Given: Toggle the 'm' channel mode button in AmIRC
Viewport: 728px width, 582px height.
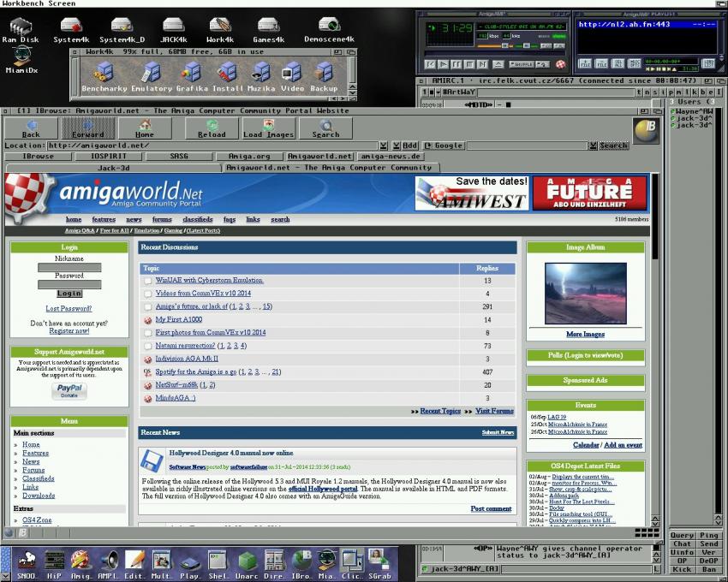Looking at the screenshot, I should (x=677, y=92).
